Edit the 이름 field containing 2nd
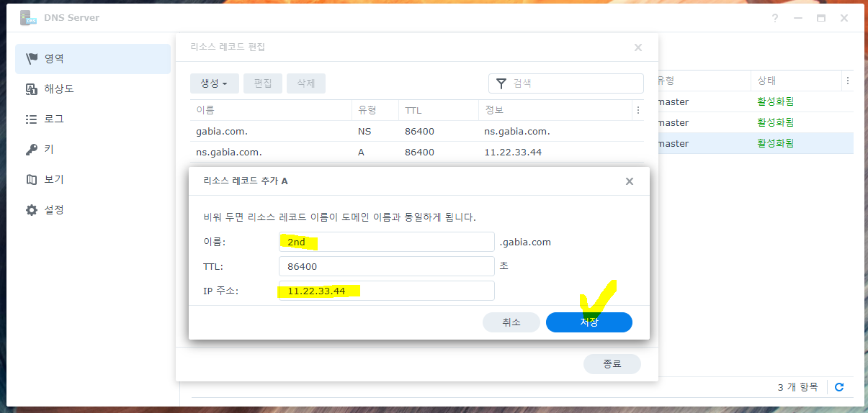This screenshot has width=868, height=413. pos(387,242)
